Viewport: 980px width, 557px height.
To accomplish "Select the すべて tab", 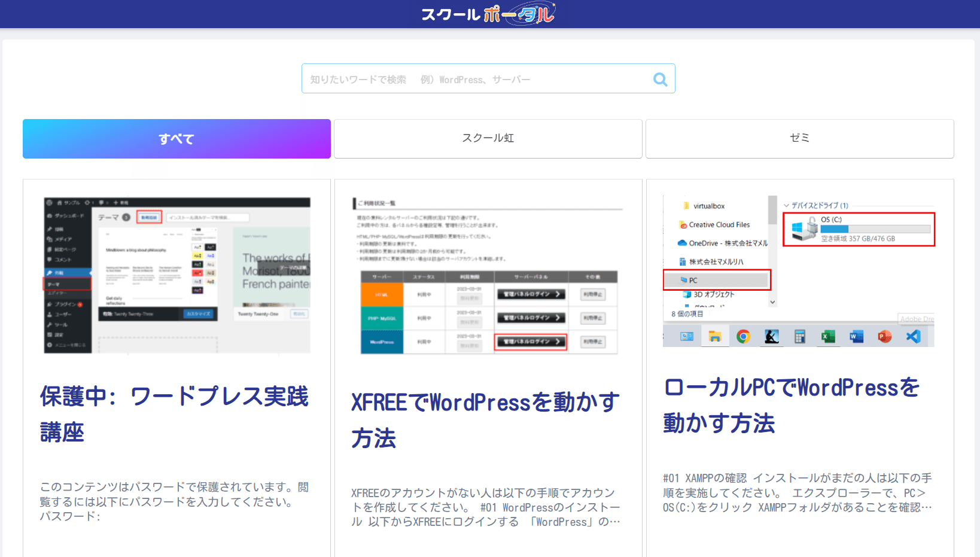I will [176, 139].
